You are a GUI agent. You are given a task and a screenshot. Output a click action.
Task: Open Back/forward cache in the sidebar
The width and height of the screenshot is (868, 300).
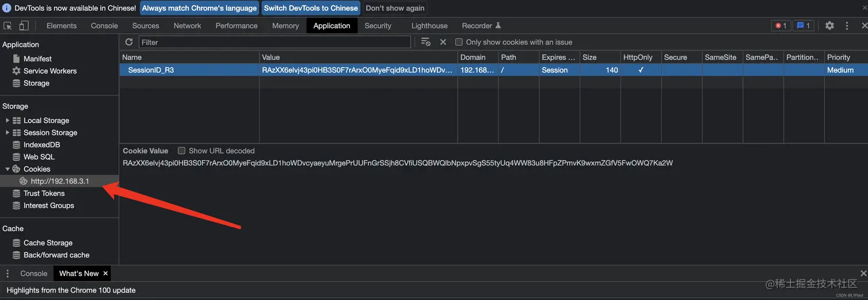tap(56, 255)
